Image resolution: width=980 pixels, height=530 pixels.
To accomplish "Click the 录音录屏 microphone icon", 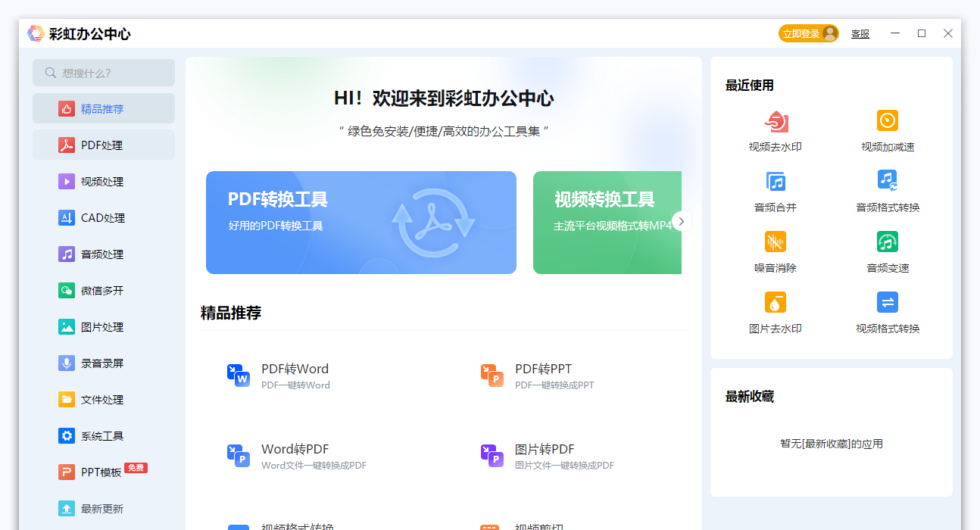I will tap(67, 363).
